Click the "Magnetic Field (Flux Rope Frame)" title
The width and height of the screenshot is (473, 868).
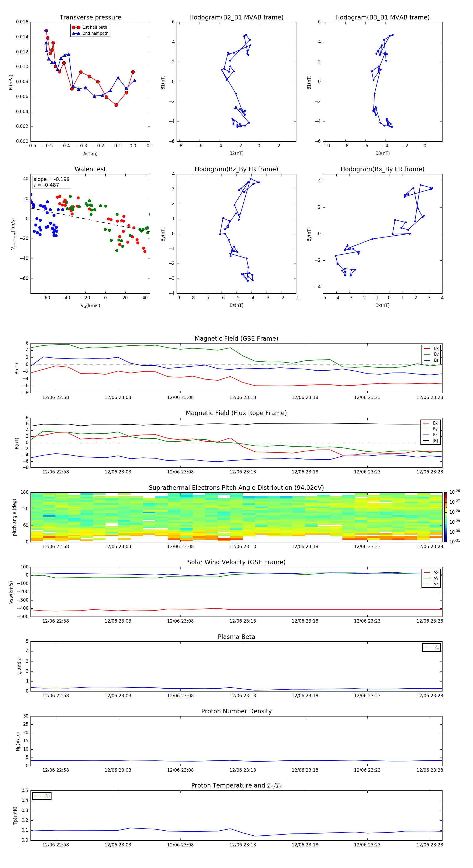(236, 413)
